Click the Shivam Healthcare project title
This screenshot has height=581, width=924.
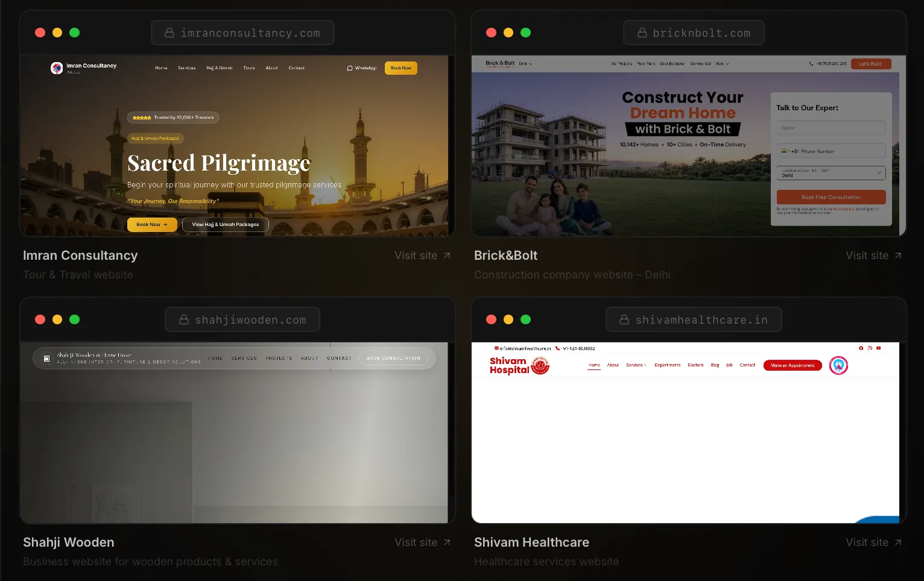(531, 542)
